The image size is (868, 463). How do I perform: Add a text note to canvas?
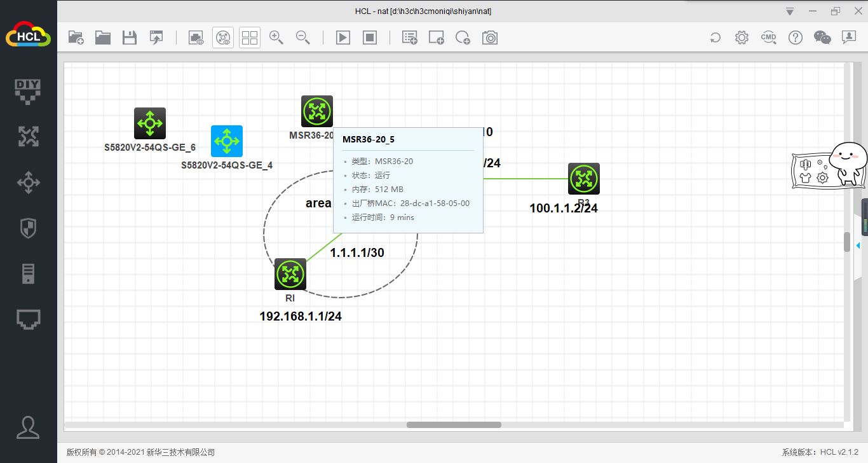pos(410,38)
